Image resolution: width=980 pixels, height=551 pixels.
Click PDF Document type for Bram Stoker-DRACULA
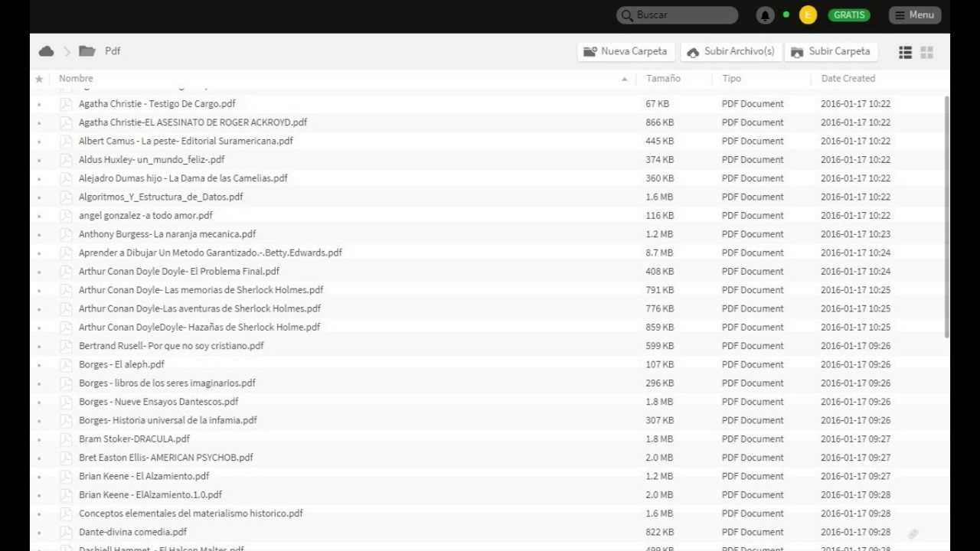point(753,439)
